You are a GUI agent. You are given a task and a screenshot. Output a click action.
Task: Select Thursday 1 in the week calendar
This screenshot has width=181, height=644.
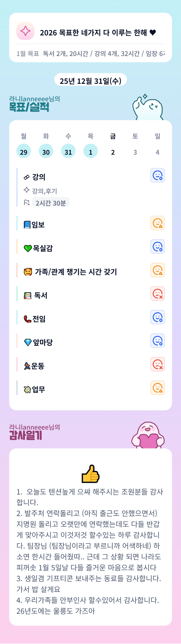tap(91, 151)
